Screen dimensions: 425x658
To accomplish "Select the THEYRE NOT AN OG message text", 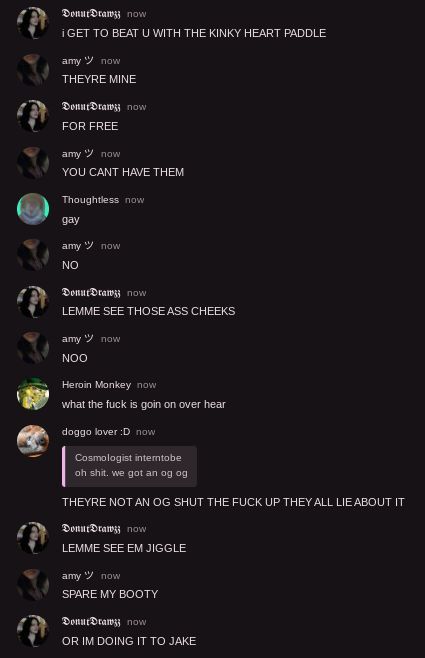I will [x=233, y=502].
